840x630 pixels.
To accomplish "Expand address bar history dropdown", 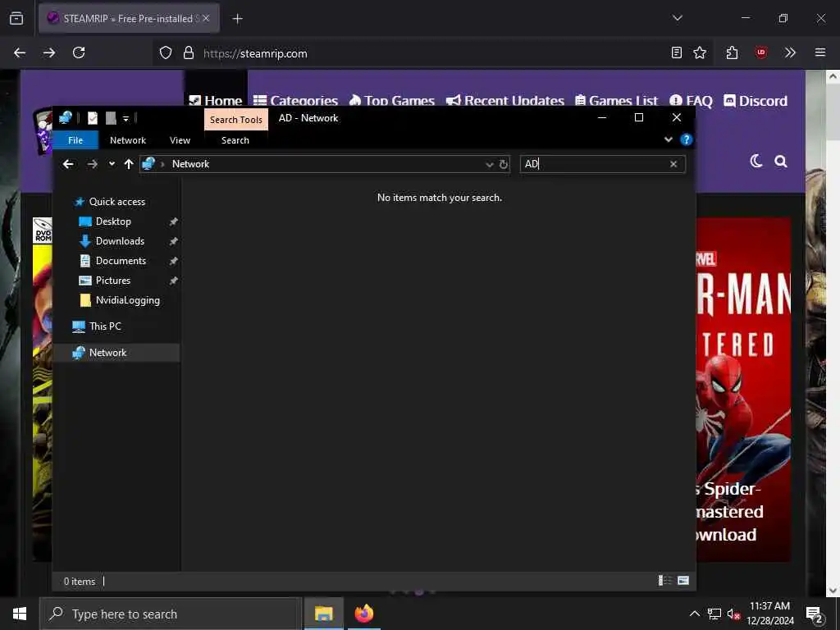I will (489, 164).
